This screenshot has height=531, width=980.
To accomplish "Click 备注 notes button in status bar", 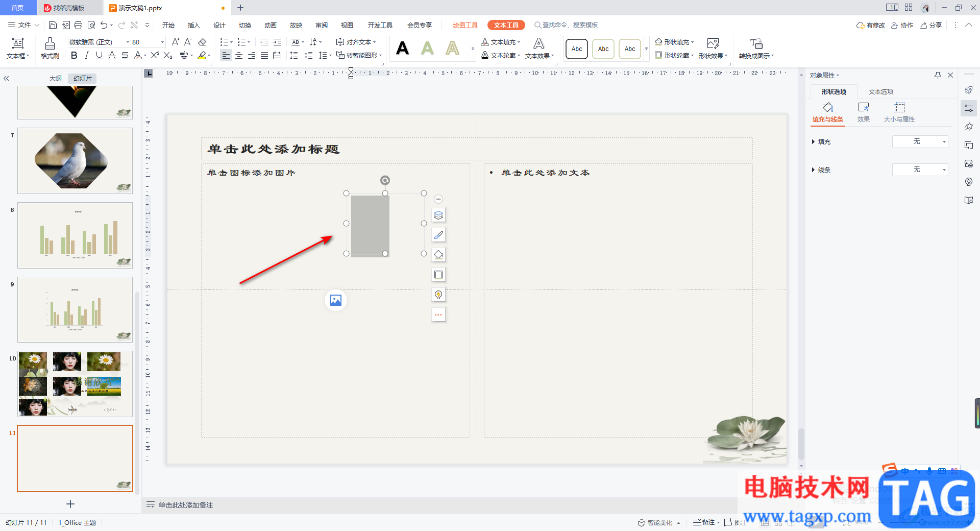I will tap(704, 522).
